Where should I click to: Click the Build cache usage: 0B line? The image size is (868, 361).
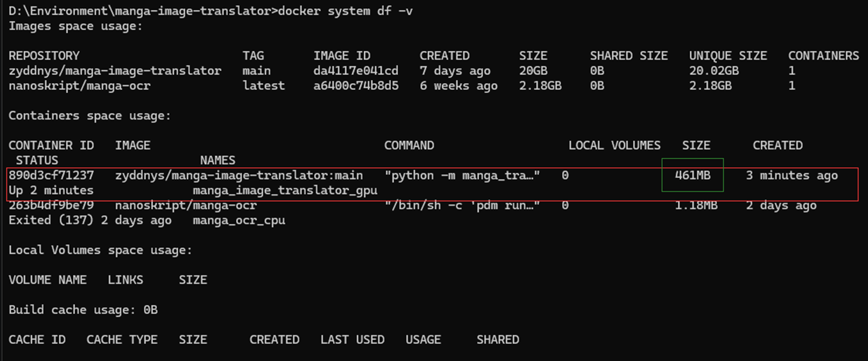[x=83, y=310]
